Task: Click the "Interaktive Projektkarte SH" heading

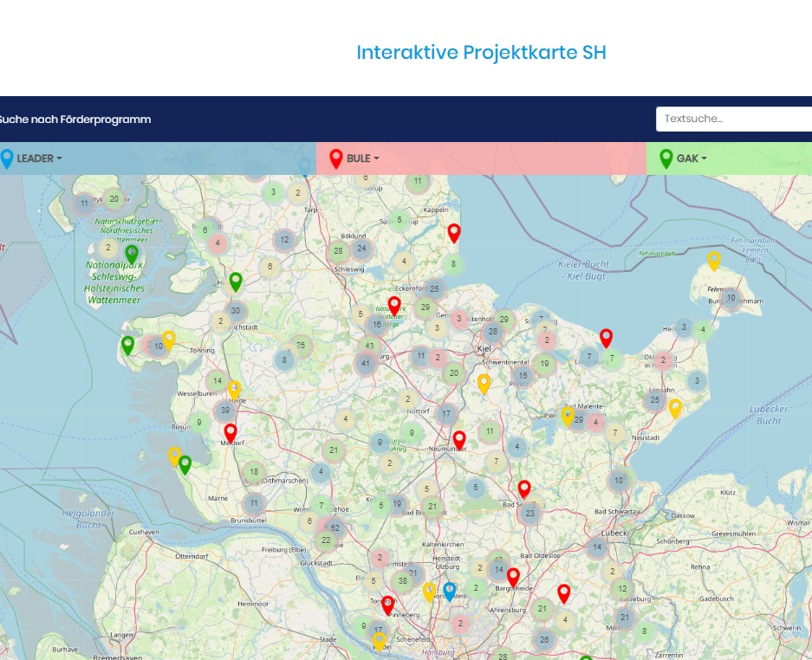Action: tap(481, 52)
